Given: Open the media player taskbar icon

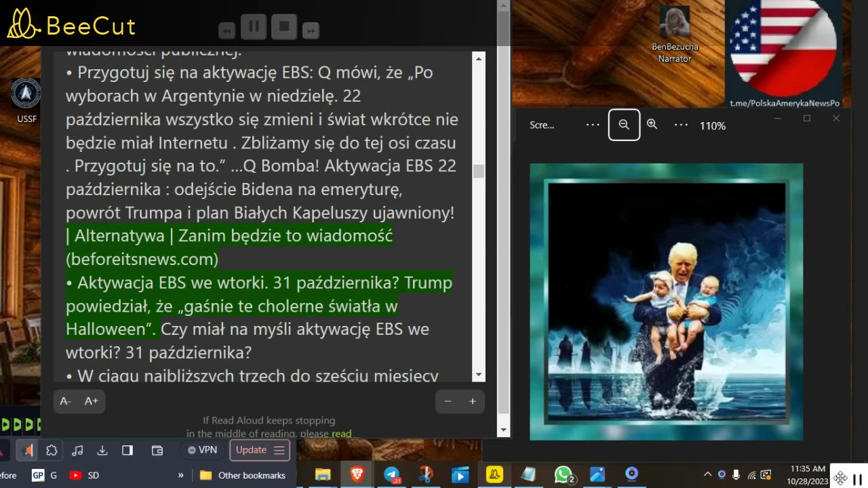Looking at the screenshot, I should [x=460, y=475].
